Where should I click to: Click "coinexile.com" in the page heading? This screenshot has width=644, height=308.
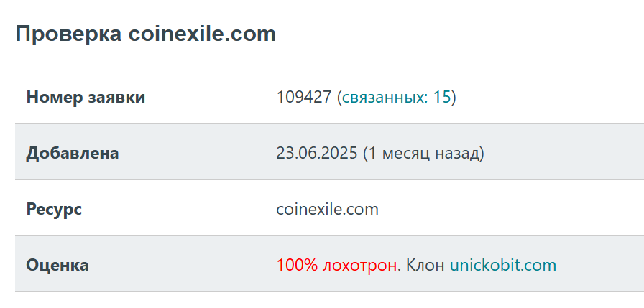[x=202, y=34]
